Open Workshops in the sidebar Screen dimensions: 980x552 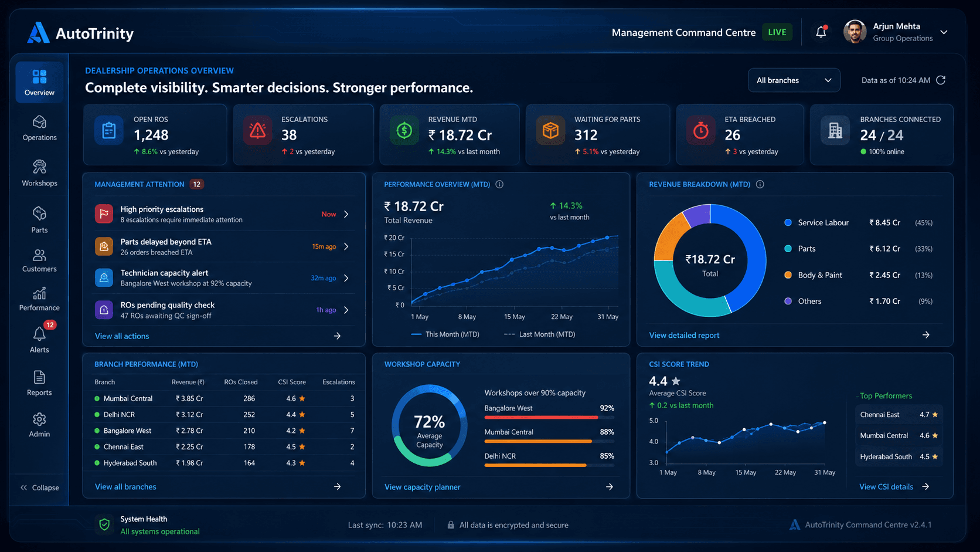[39, 174]
